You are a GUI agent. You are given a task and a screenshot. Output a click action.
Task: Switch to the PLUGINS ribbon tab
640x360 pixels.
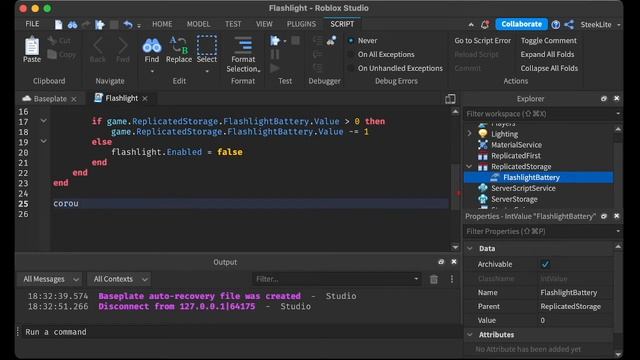(x=301, y=24)
